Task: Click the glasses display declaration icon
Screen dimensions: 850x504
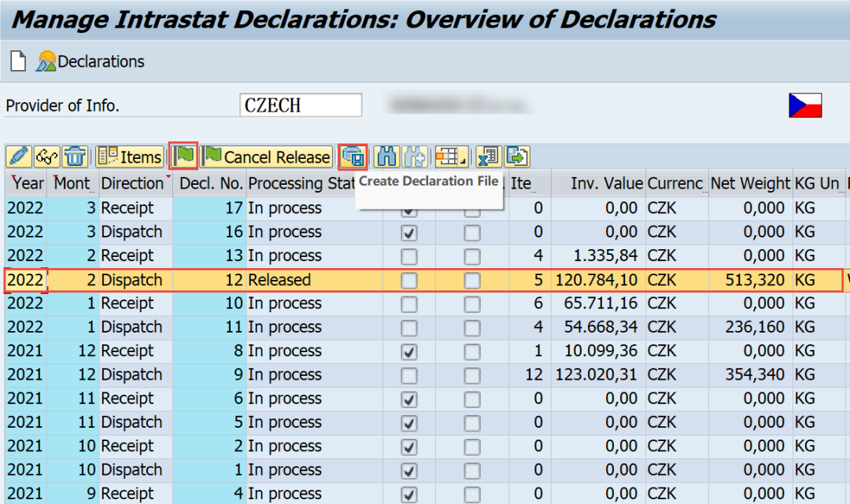Action: 47,157
